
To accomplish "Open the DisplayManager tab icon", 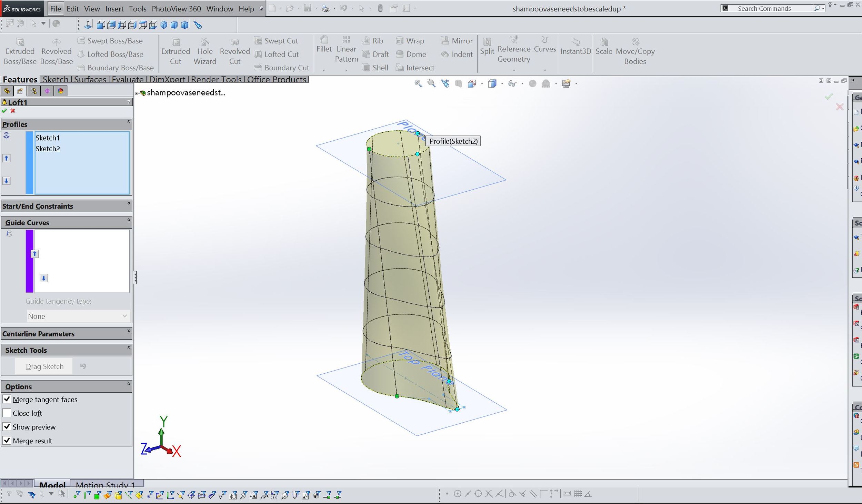I will tap(61, 91).
